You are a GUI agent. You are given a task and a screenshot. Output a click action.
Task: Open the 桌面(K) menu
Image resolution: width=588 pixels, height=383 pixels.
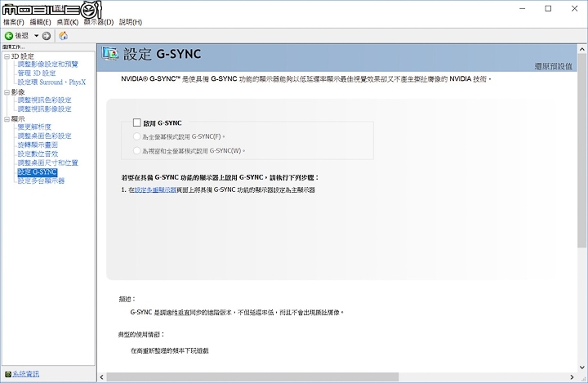click(x=68, y=22)
